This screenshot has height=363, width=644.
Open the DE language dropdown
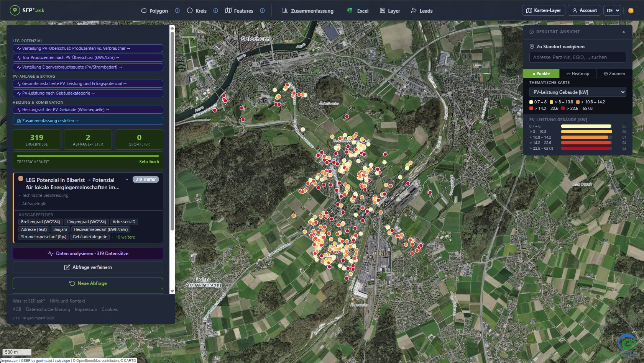click(x=613, y=11)
